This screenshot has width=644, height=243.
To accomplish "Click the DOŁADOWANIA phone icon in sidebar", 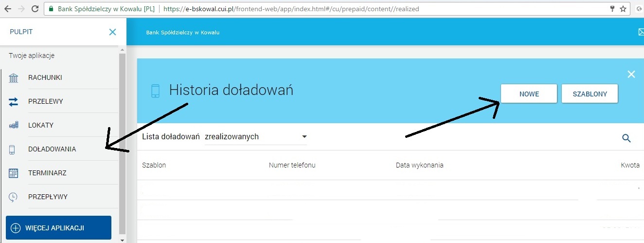I will tap(14, 150).
